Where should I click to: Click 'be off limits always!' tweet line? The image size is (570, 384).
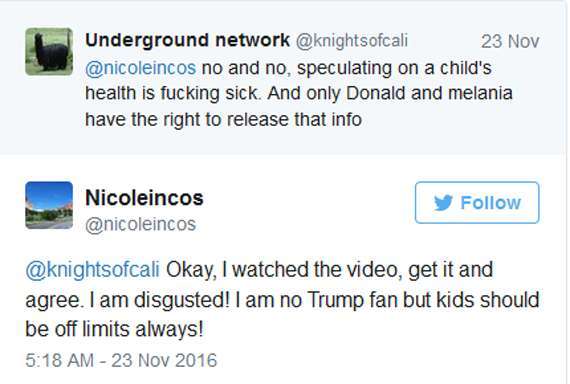[114, 329]
